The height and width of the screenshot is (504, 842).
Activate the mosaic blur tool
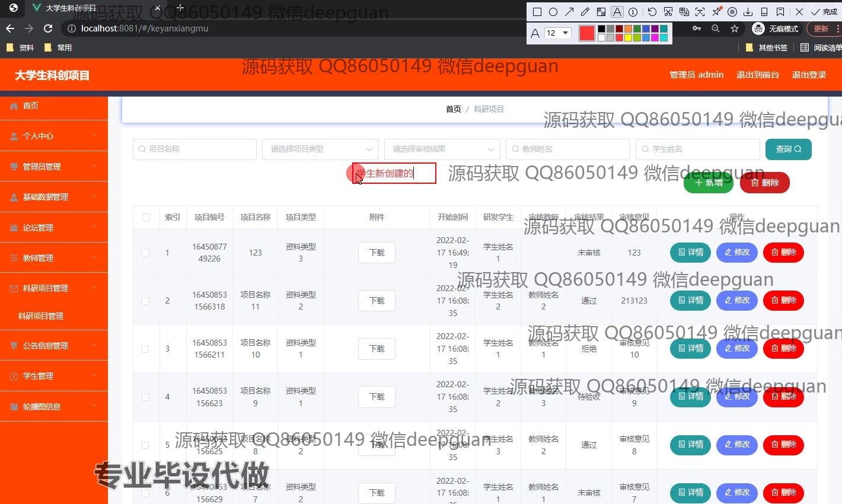[601, 12]
